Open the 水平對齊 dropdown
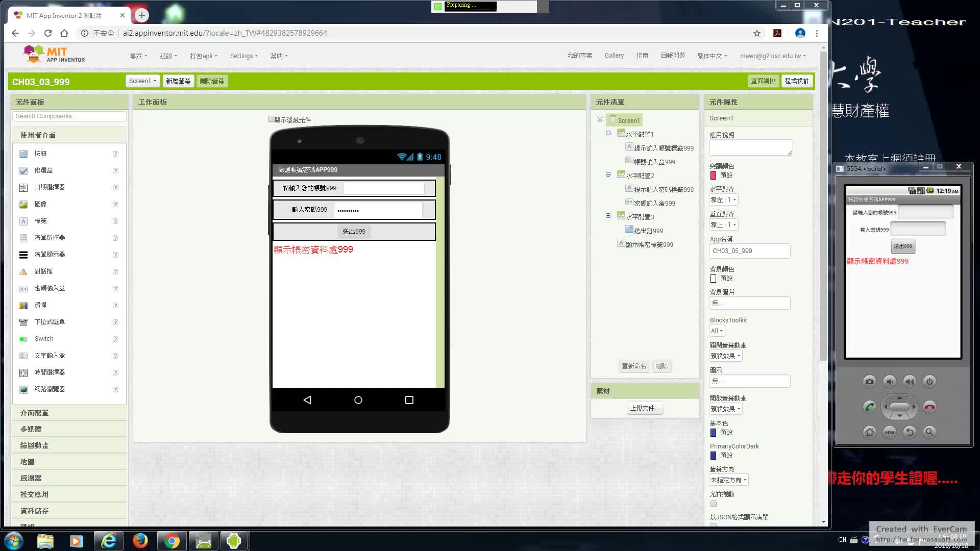 pyautogui.click(x=724, y=200)
